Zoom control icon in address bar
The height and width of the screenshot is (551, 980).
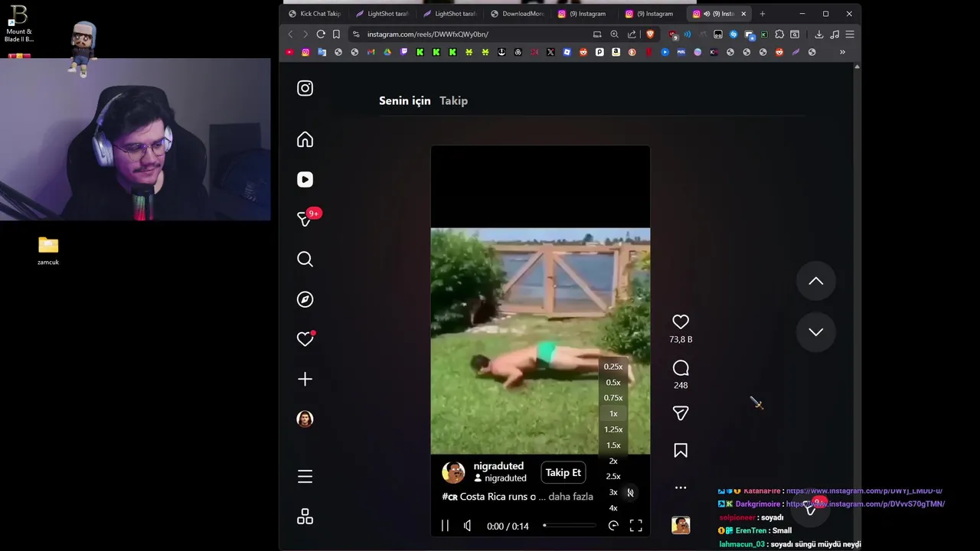[614, 34]
